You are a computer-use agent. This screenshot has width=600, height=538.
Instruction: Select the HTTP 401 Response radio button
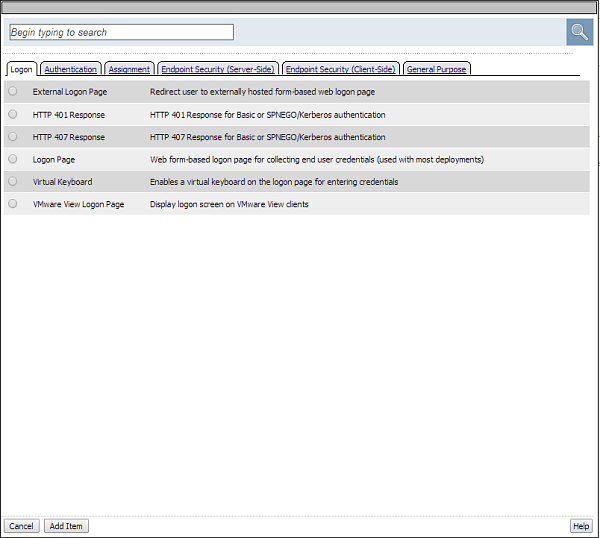pos(13,114)
